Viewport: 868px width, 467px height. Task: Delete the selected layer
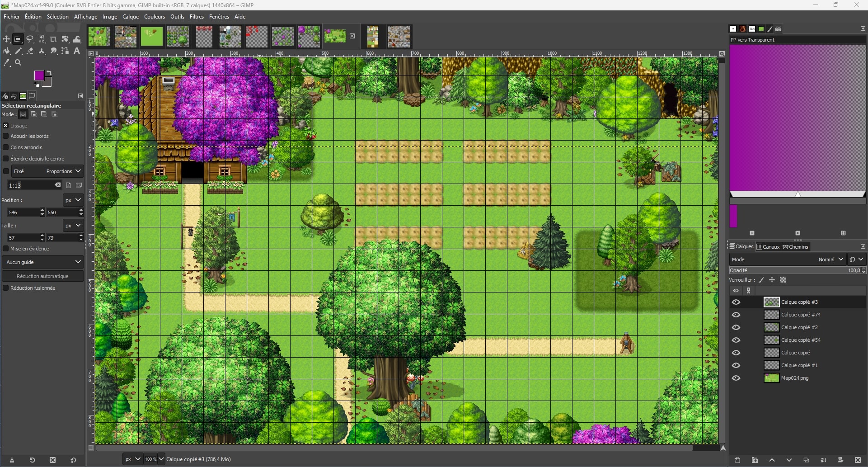[858, 460]
